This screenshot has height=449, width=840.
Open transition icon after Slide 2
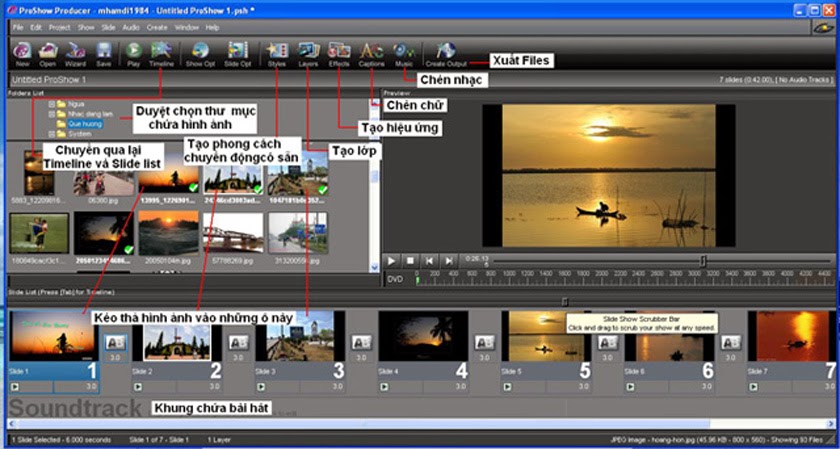(238, 342)
